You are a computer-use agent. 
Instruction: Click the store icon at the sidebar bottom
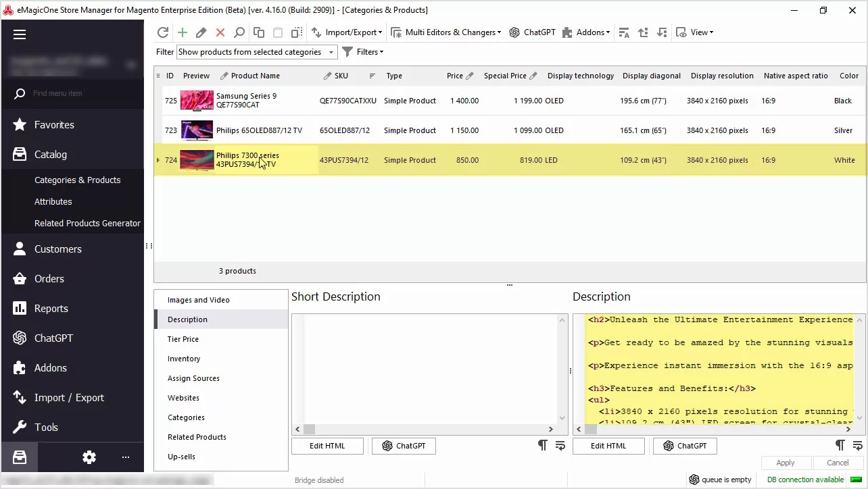click(20, 457)
